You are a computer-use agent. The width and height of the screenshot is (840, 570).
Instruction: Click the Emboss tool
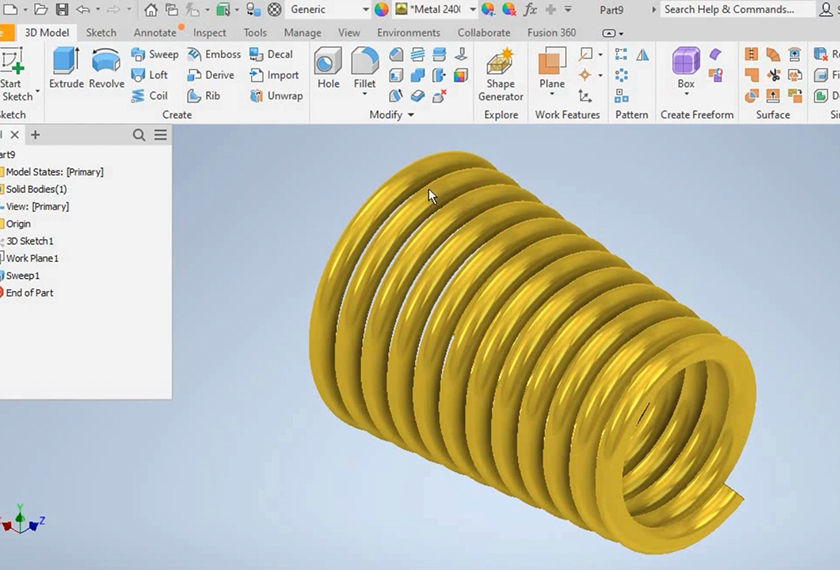(213, 55)
